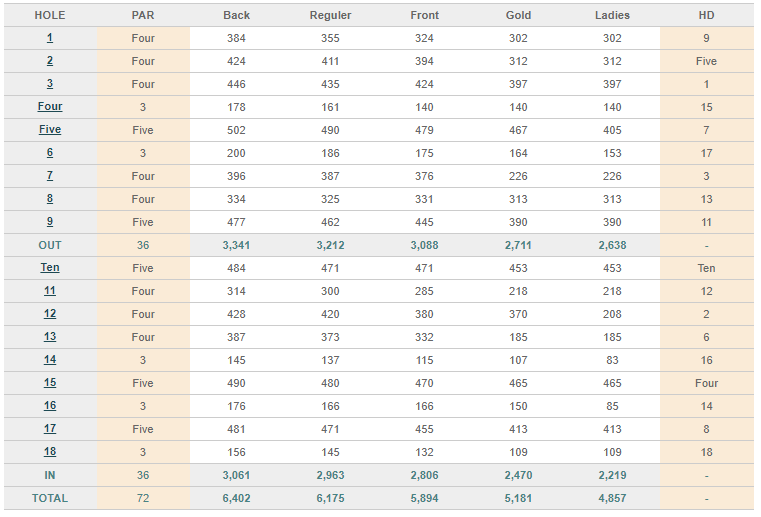Open hole 9 link
The width and height of the screenshot is (761, 517).
click(x=50, y=221)
